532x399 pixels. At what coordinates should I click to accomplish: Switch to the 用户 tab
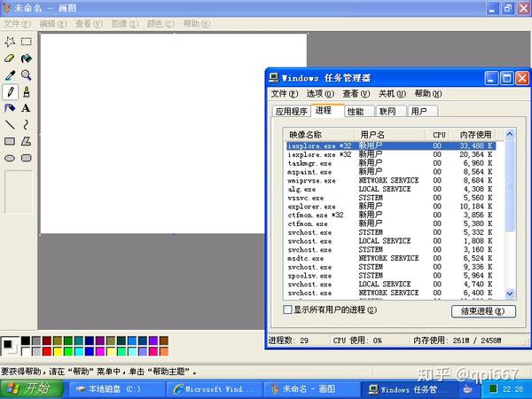pyautogui.click(x=423, y=112)
